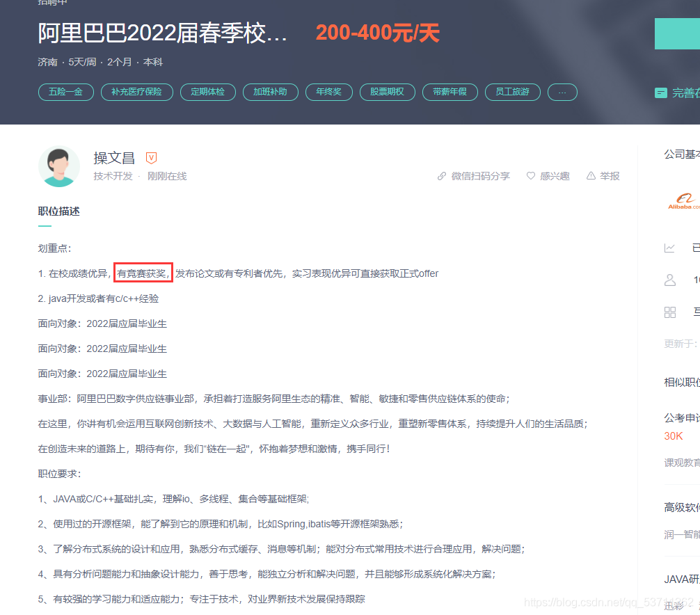Report the job via 举报
Screen dimensions: 700x615
(x=610, y=176)
